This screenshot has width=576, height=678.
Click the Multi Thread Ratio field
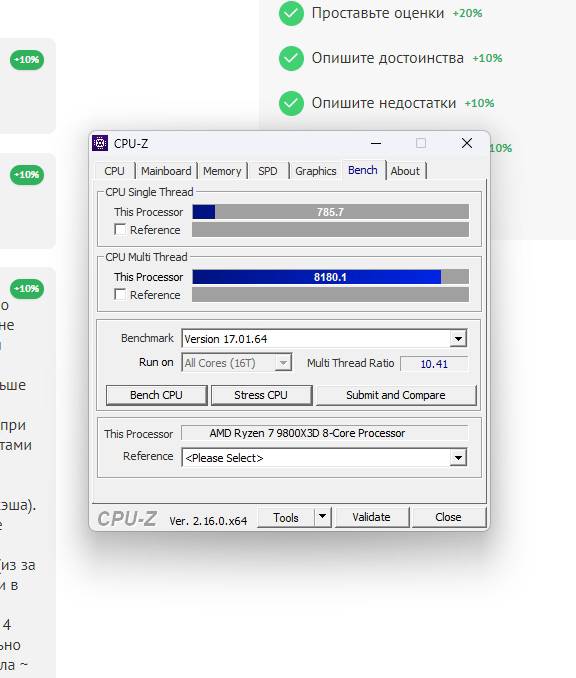[434, 364]
